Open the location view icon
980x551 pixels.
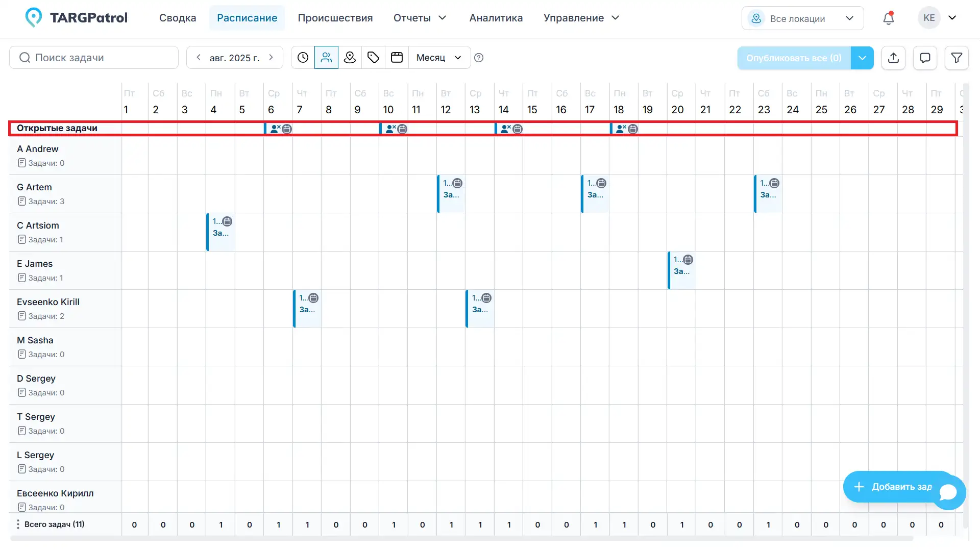click(x=350, y=57)
